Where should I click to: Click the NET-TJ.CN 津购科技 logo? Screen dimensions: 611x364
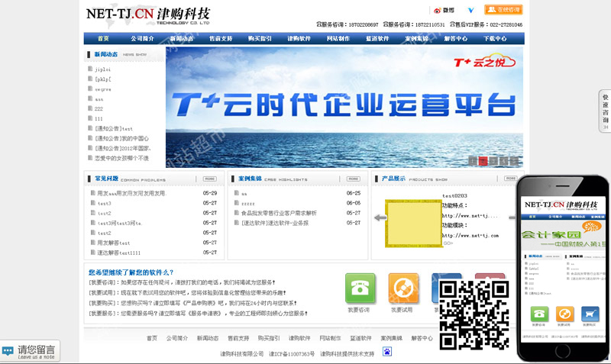click(148, 15)
